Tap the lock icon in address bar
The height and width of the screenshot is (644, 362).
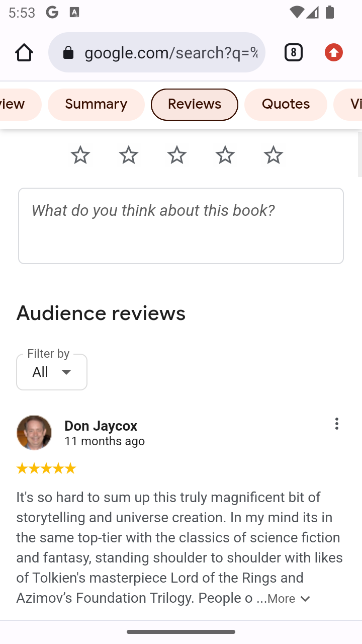(68, 52)
